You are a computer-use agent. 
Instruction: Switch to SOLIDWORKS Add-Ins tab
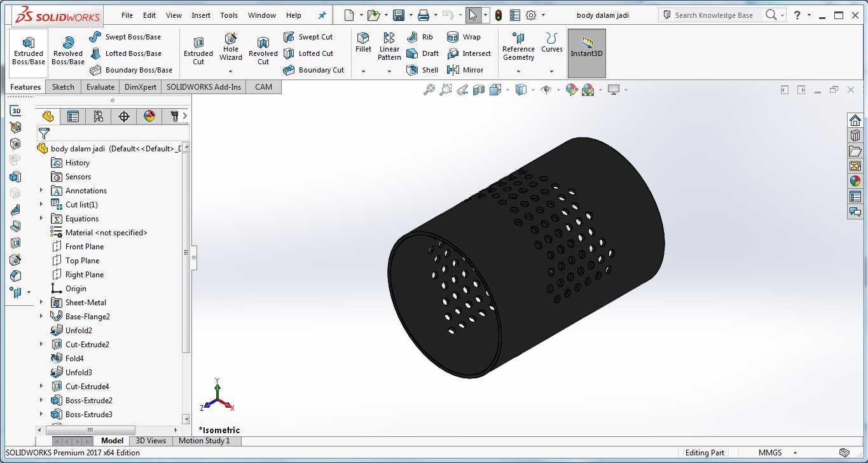pyautogui.click(x=203, y=87)
